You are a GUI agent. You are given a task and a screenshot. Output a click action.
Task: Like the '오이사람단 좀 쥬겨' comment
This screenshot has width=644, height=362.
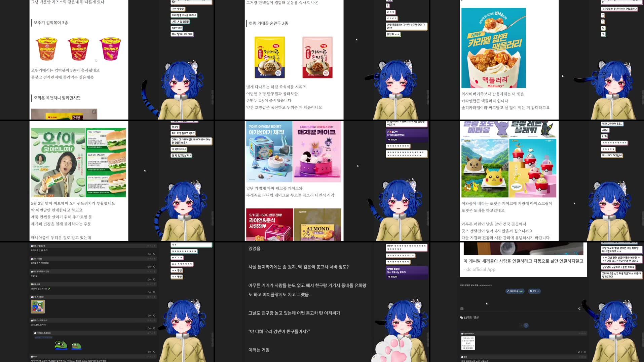150,254
